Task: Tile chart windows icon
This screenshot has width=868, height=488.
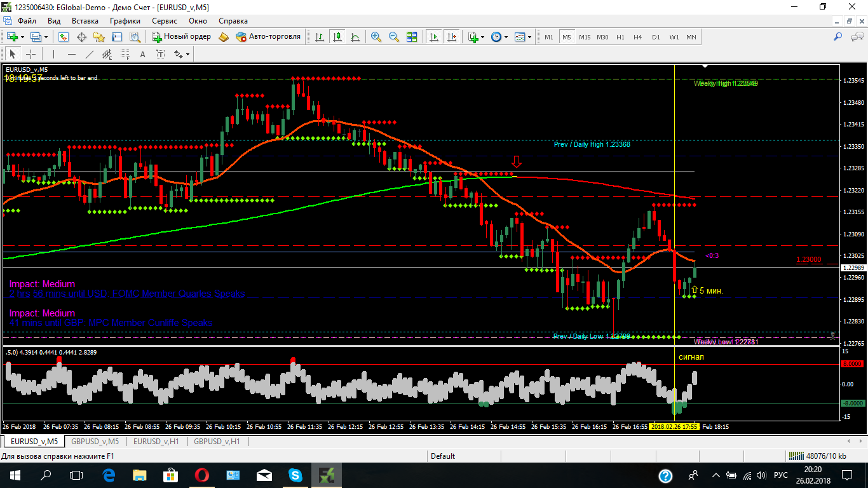Action: pyautogui.click(x=412, y=37)
